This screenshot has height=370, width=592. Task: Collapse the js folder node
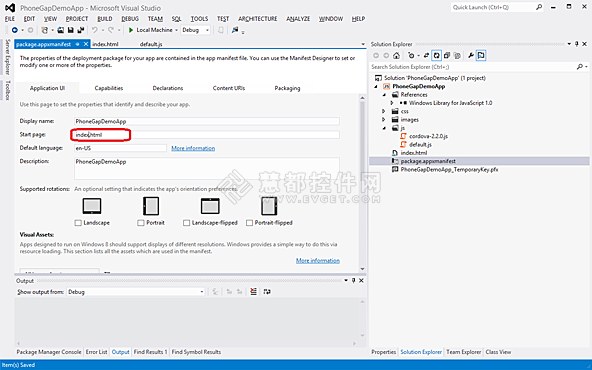coord(384,128)
